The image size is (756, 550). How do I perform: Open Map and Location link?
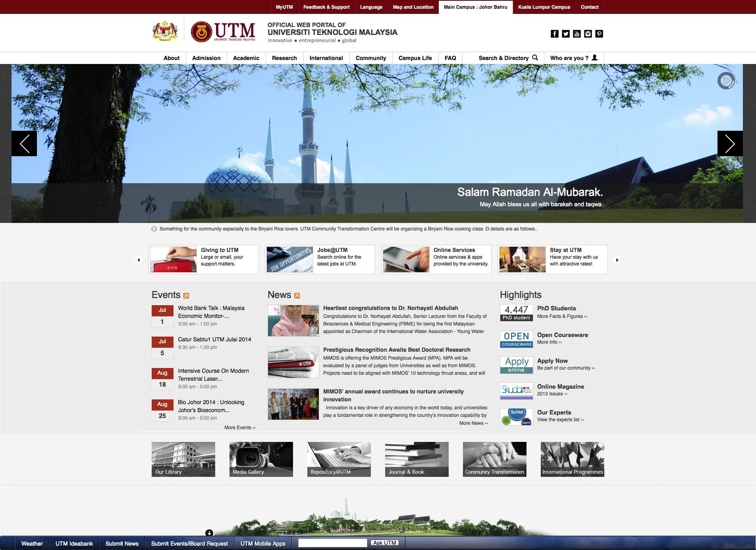tap(413, 7)
